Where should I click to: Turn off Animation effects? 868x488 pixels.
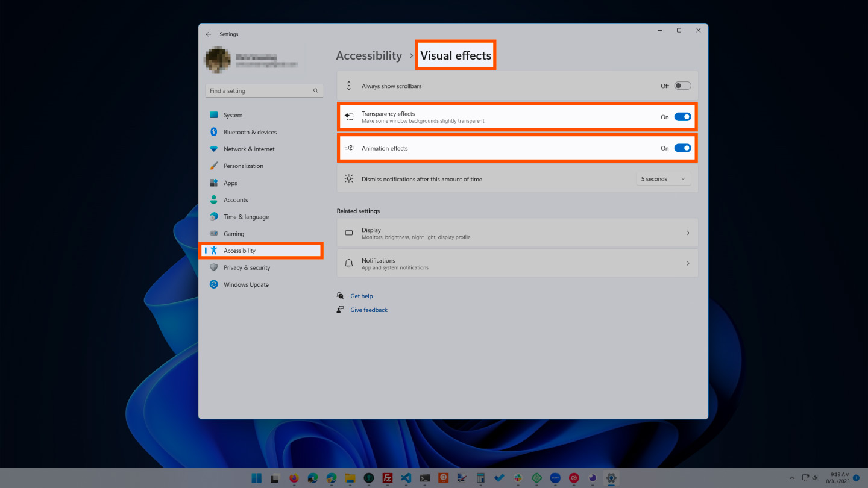tap(682, 148)
